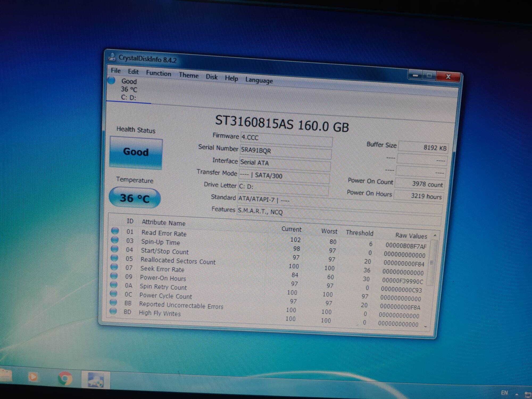The image size is (532, 399).
Task: Click the blue status orb beside Good at top
Action: coord(111,80)
